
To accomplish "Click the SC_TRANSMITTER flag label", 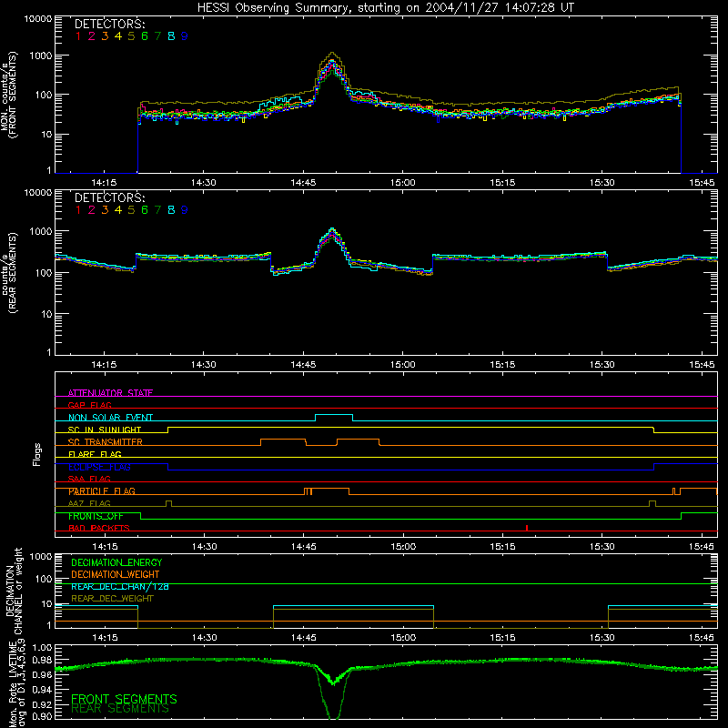I will click(106, 441).
